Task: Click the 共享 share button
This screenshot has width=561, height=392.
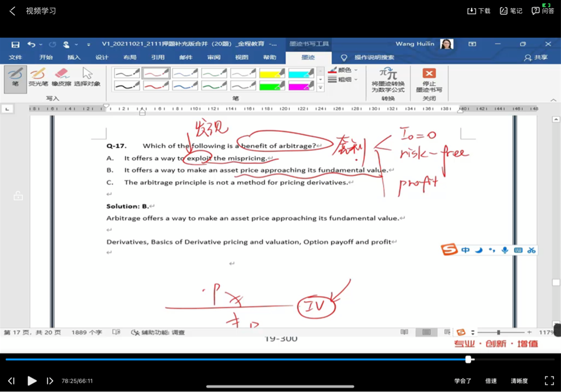Action: (536, 57)
